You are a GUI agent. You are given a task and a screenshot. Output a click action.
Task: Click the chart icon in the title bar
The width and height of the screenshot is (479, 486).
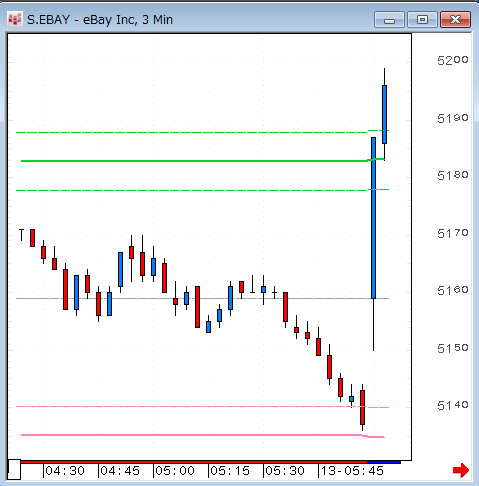14,19
